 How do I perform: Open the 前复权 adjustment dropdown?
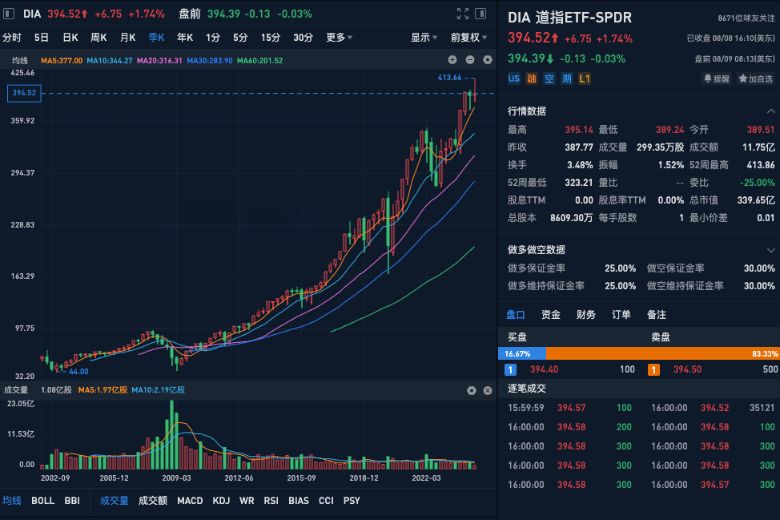click(x=469, y=37)
